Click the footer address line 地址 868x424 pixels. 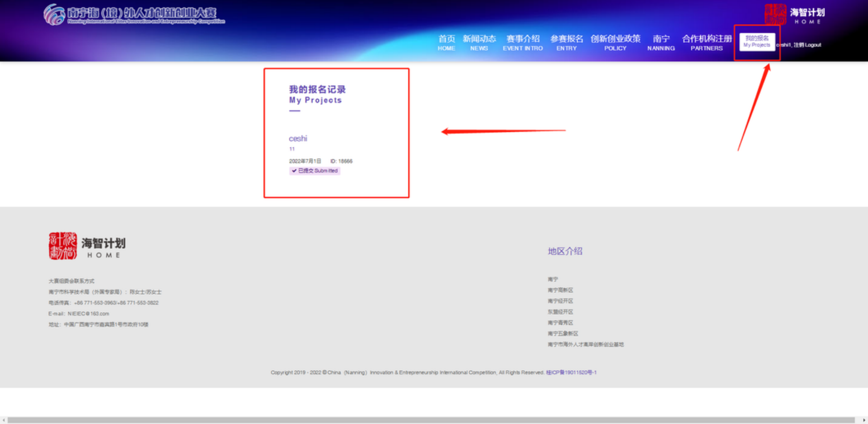click(x=98, y=325)
